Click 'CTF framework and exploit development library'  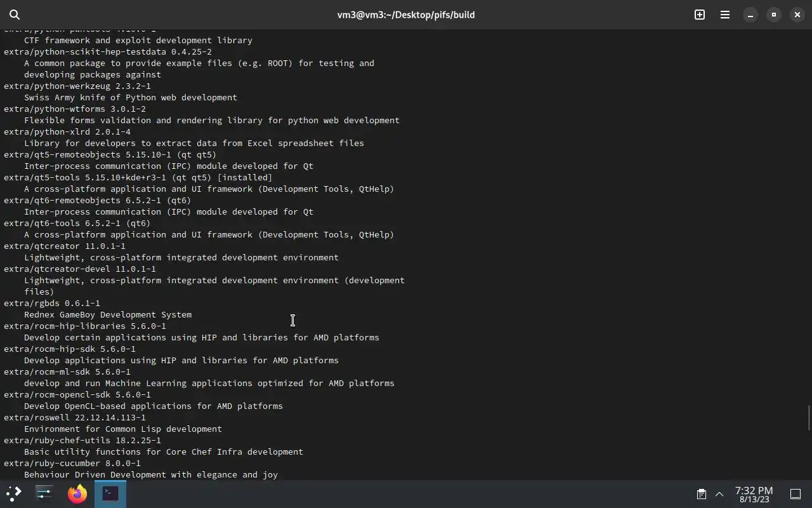pyautogui.click(x=138, y=40)
